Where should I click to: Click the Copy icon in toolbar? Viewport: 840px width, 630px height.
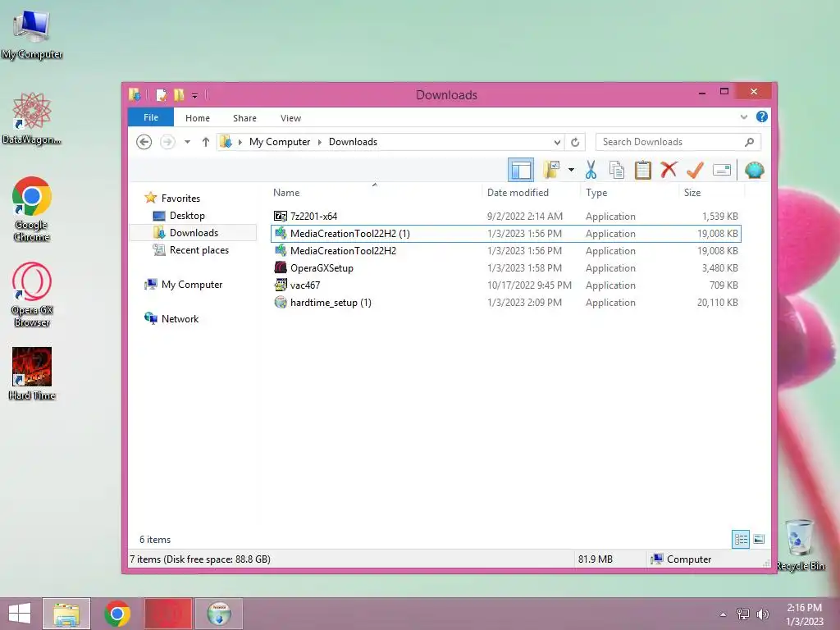[617, 171]
